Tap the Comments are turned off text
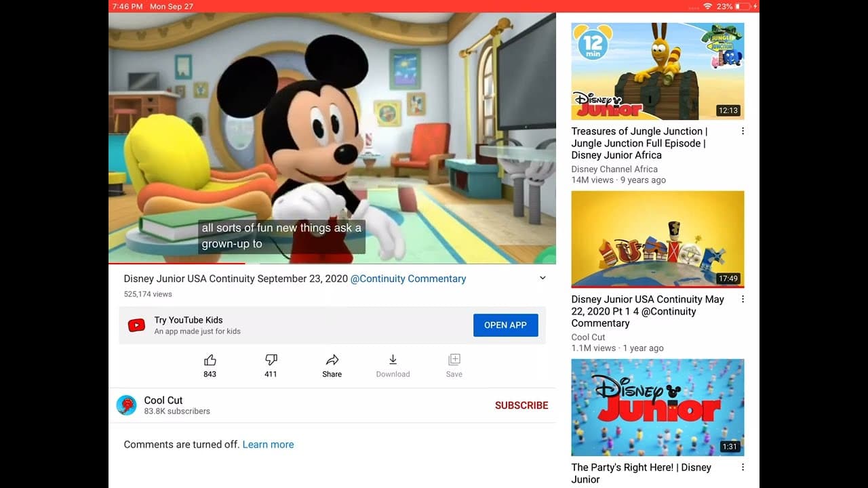Screen dimensions: 868x488 182,445
